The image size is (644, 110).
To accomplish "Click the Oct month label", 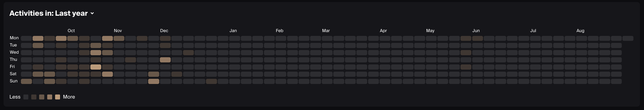I will (x=71, y=31).
